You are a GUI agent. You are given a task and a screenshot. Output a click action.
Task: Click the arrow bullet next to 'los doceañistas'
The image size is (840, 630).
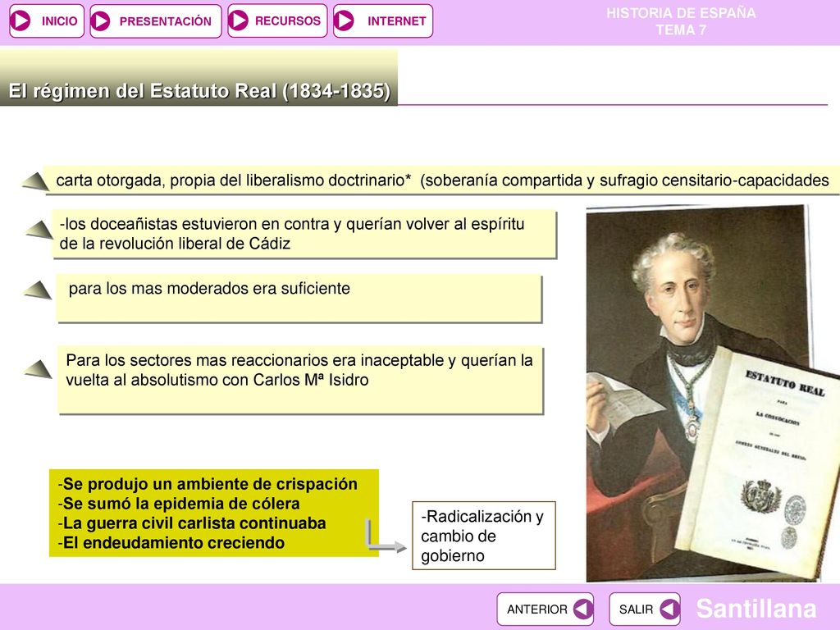pyautogui.click(x=39, y=230)
